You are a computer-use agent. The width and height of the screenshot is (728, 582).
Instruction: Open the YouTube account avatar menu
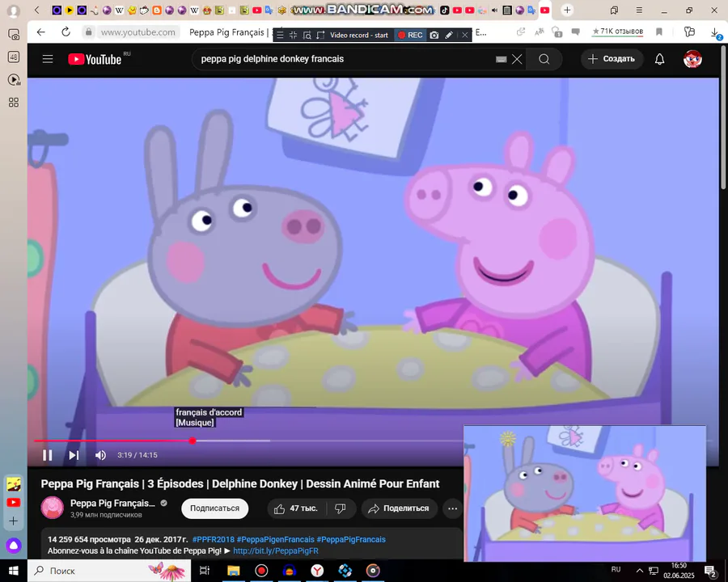point(692,59)
